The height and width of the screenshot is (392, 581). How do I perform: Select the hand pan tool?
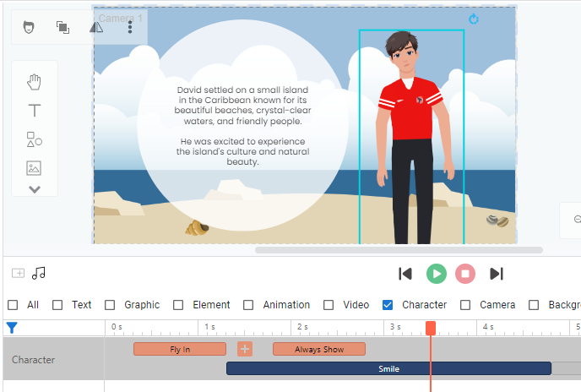click(x=35, y=82)
